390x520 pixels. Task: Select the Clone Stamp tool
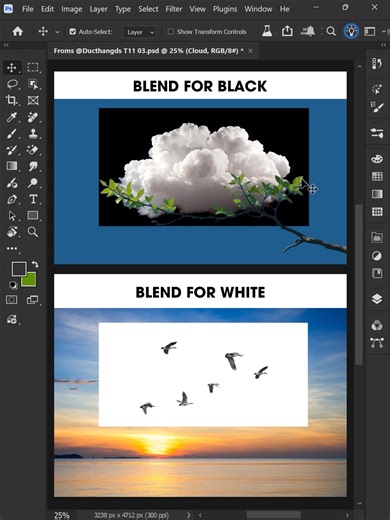33,134
